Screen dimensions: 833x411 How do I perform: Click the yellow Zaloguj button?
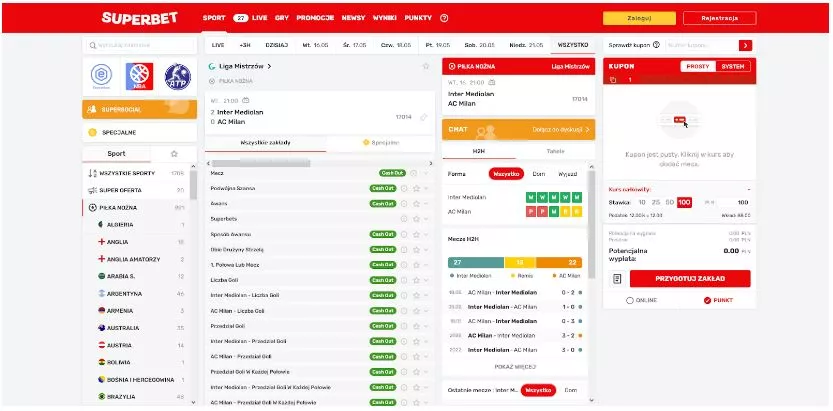click(639, 18)
